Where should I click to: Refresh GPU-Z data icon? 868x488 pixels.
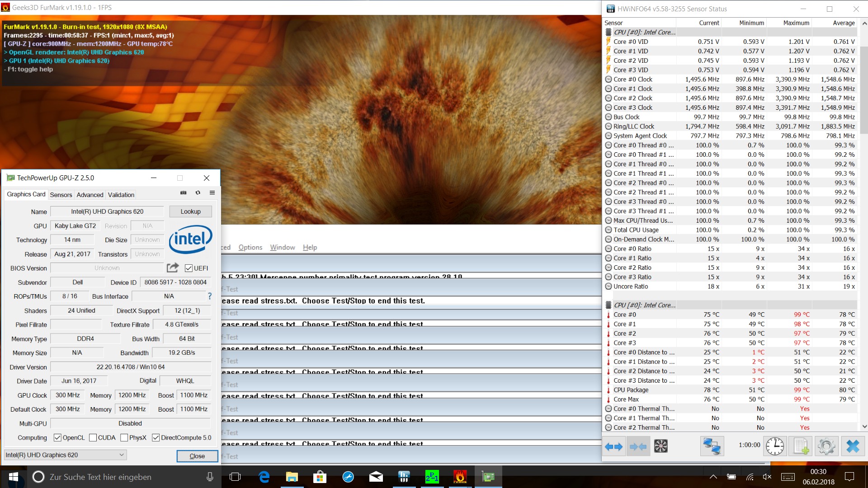coord(198,192)
